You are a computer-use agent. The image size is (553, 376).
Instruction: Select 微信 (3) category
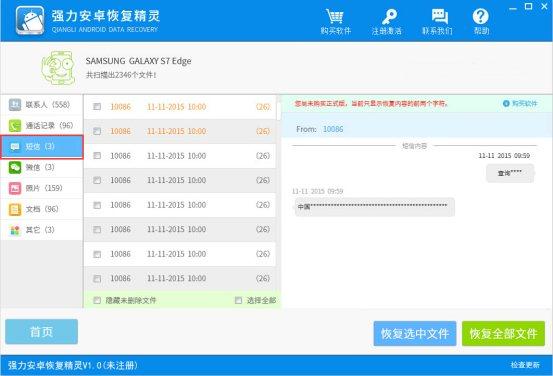pyautogui.click(x=42, y=167)
